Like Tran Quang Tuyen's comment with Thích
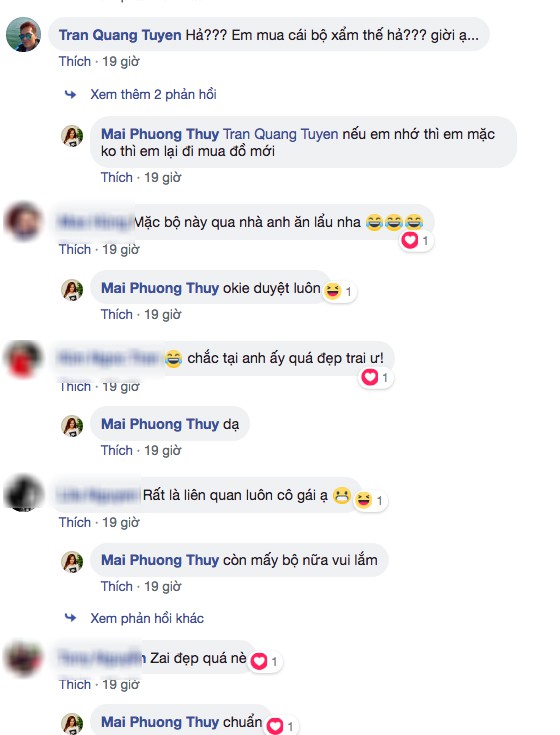Viewport: 560px width, 735px height. [75, 61]
